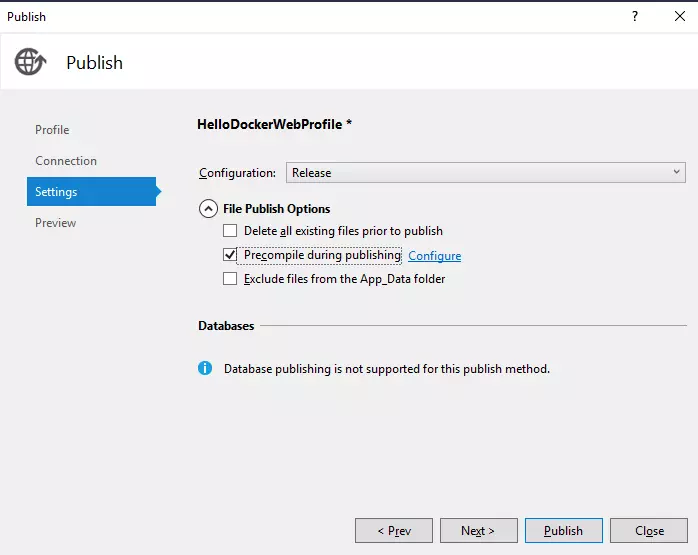Open the Configuration dropdown arrow

pos(676,172)
